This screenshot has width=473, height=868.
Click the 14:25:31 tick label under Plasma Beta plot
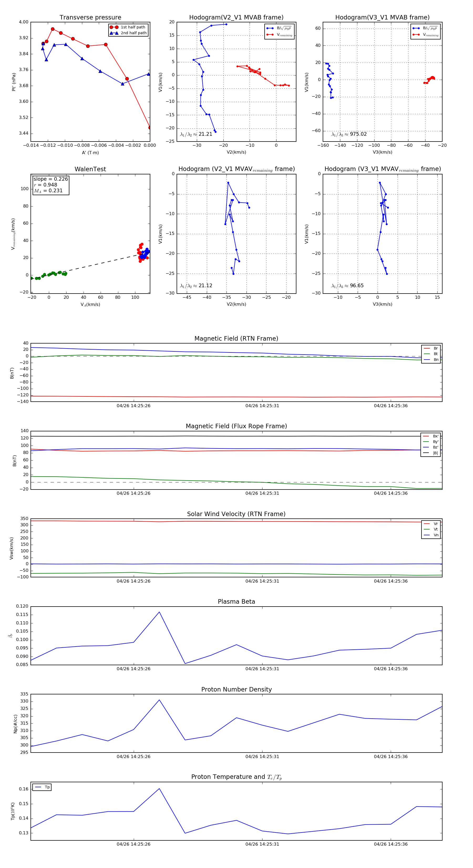point(262,669)
